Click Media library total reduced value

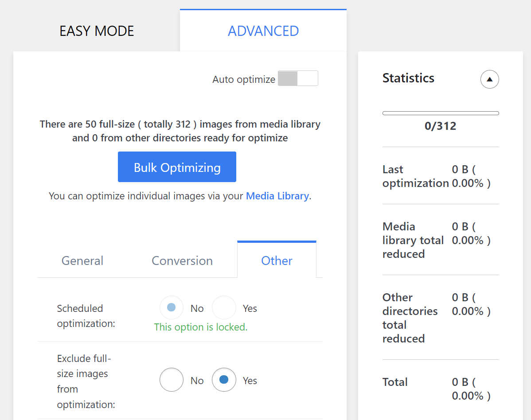(x=471, y=233)
